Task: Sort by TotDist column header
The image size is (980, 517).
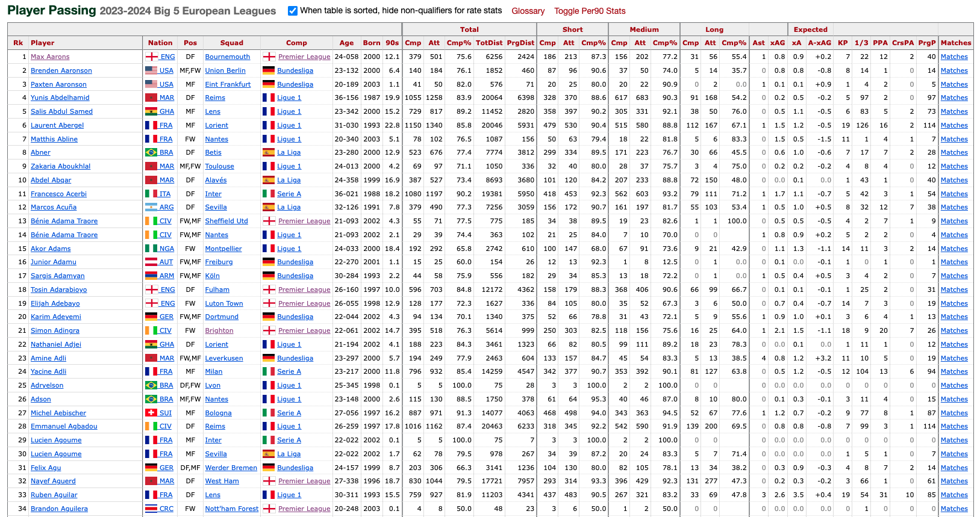Action: (x=489, y=43)
